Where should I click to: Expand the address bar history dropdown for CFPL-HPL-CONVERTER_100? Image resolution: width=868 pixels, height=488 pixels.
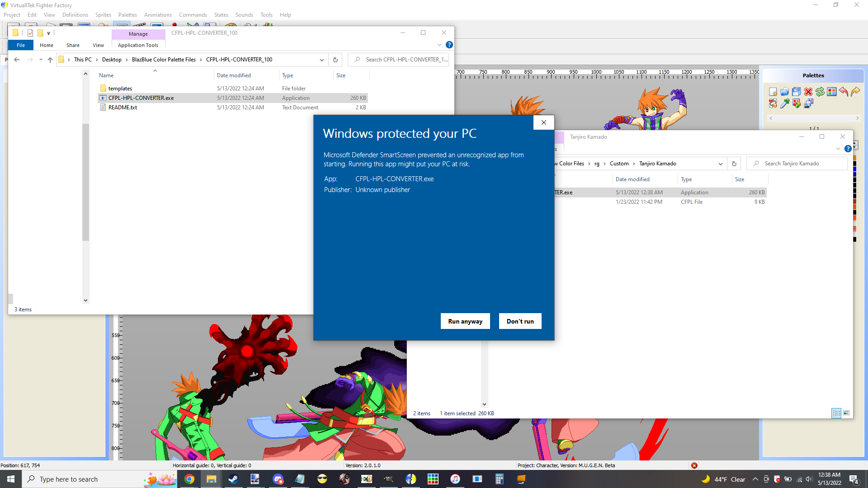(x=321, y=60)
